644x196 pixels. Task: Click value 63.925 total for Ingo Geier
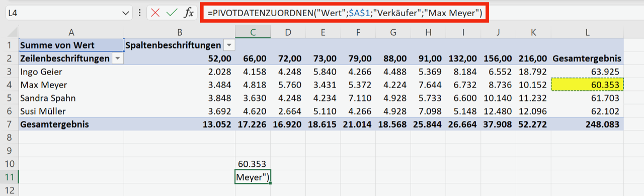[x=605, y=72]
